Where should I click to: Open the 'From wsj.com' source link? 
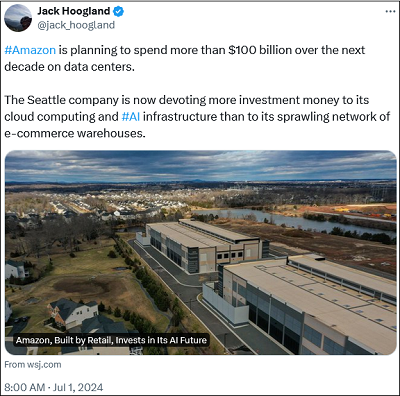33,365
